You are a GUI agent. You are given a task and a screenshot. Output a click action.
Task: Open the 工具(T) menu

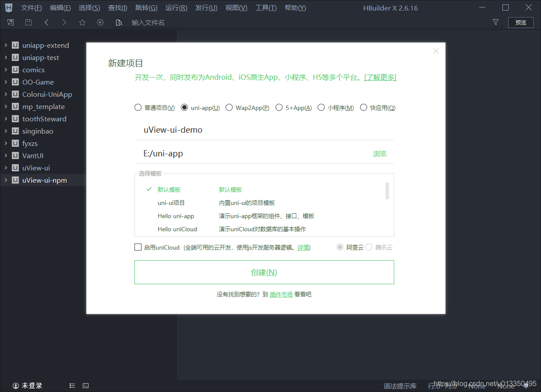click(266, 8)
